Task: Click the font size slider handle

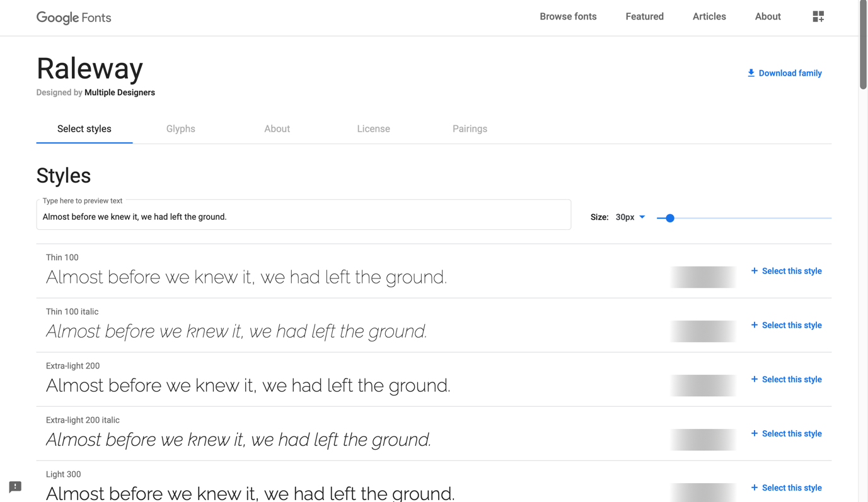Action: (x=670, y=218)
